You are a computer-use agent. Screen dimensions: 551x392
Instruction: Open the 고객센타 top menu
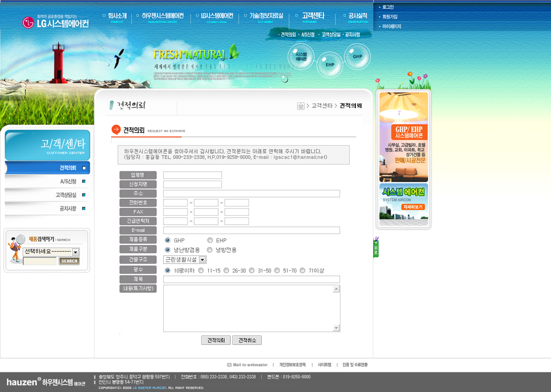[313, 16]
